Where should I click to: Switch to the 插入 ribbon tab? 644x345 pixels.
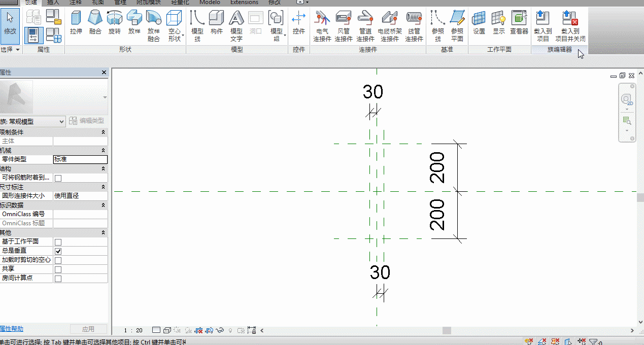53,3
